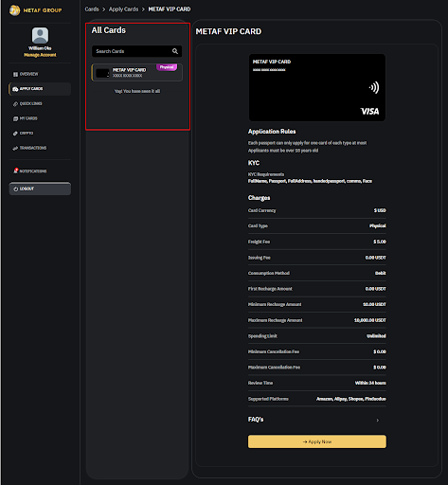Click the "Spending Limit" label
This screenshot has height=485, width=448.
[262, 336]
